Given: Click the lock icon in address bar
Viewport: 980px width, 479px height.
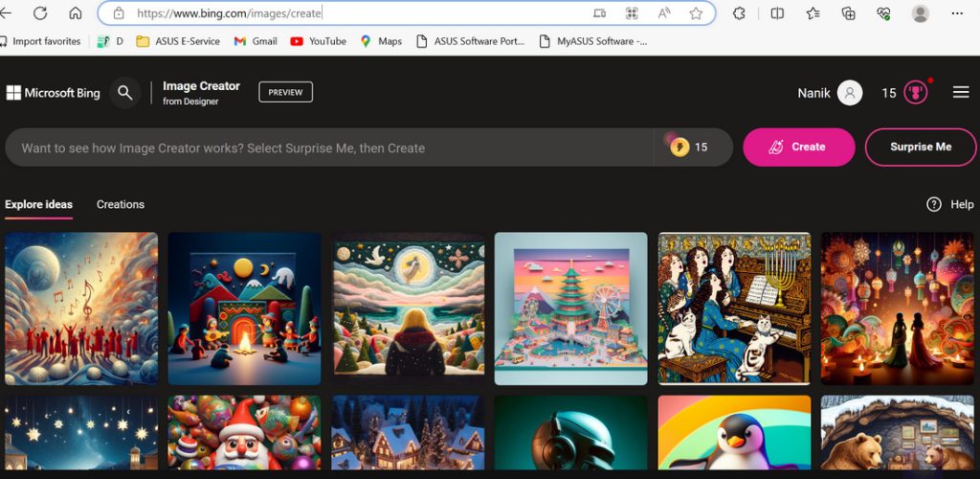Looking at the screenshot, I should coord(118,13).
